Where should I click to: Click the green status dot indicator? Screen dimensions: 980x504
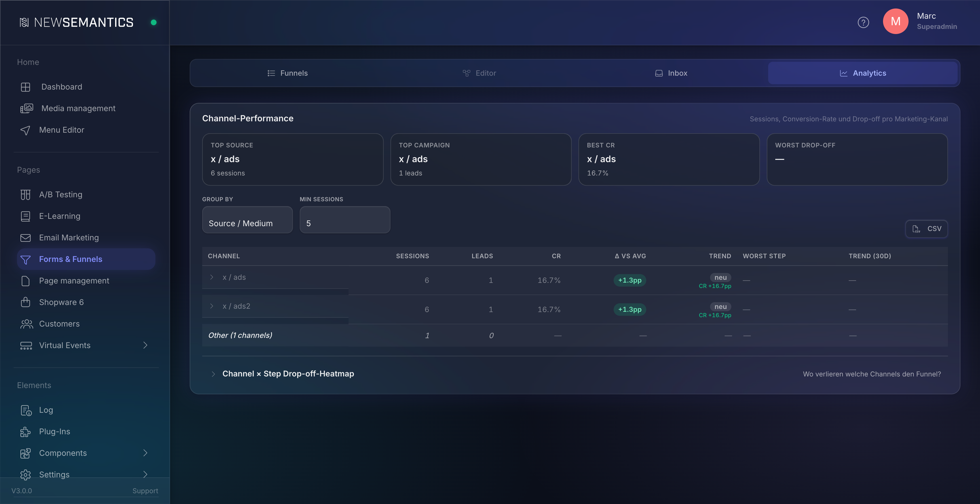(x=154, y=22)
